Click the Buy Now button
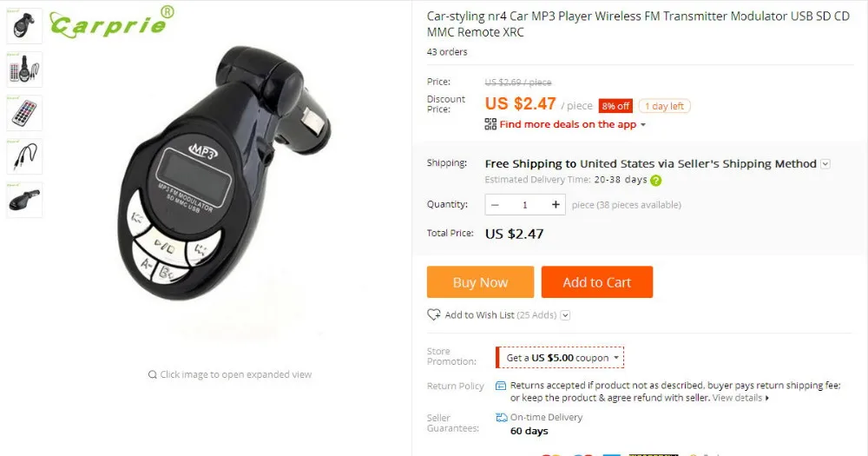The width and height of the screenshot is (868, 456). (x=481, y=282)
